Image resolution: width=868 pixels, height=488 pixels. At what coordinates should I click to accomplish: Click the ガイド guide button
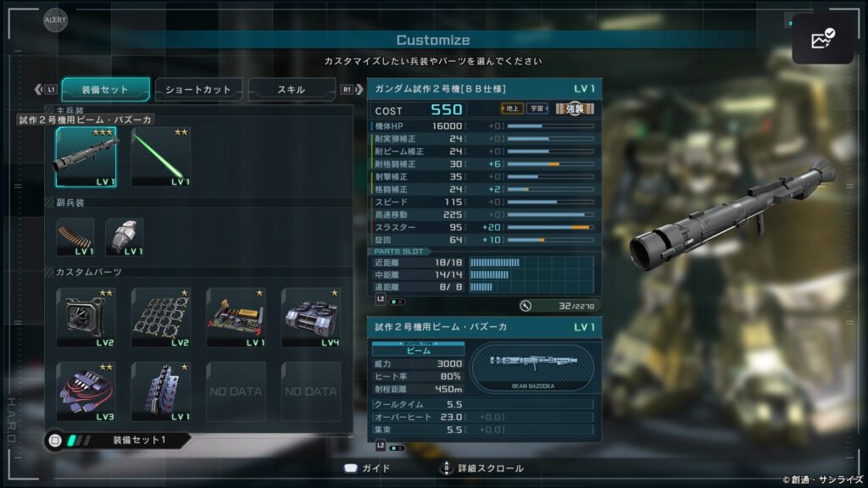[367, 469]
